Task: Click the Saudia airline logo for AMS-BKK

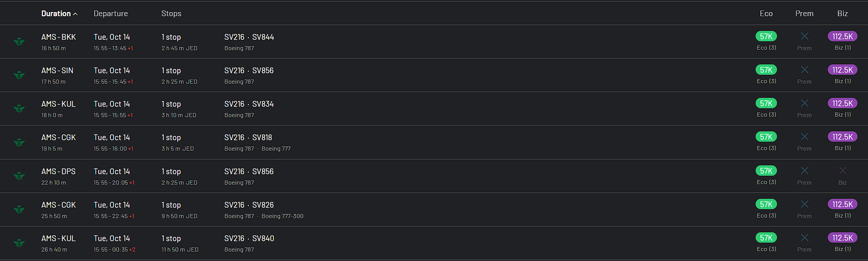Action: 19,42
